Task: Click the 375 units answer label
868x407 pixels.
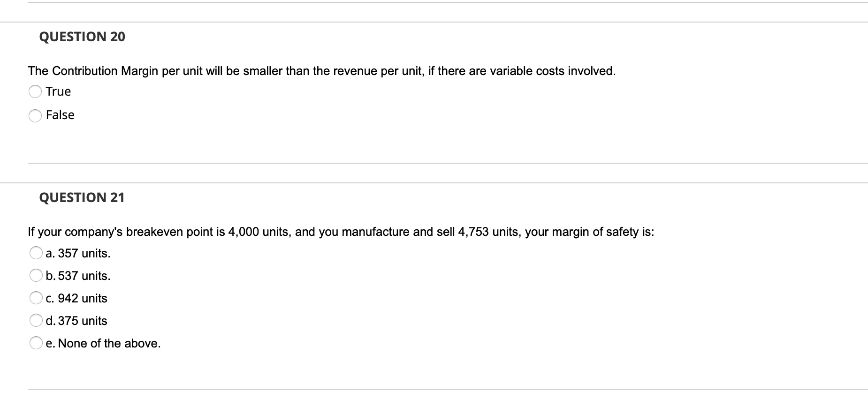Action: [x=76, y=321]
